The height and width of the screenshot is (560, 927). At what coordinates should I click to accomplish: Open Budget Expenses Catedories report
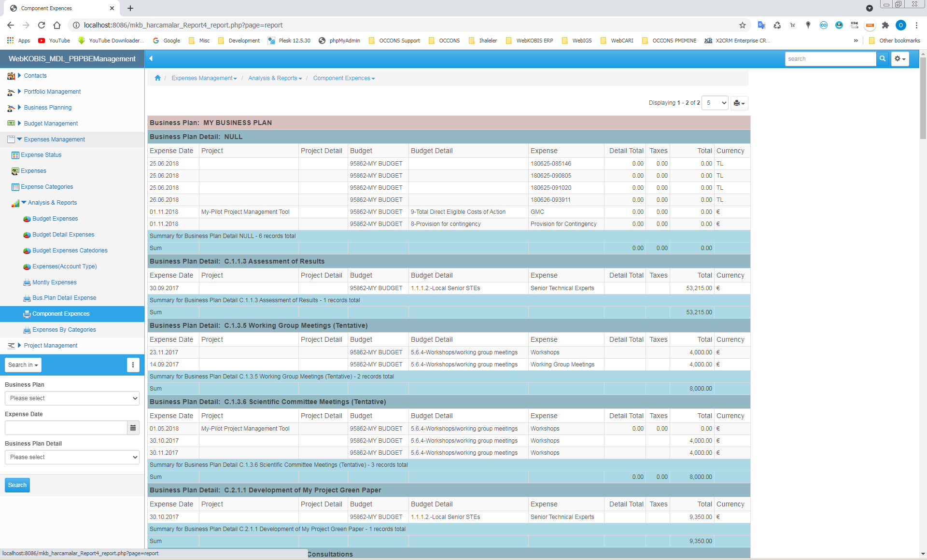[70, 251]
